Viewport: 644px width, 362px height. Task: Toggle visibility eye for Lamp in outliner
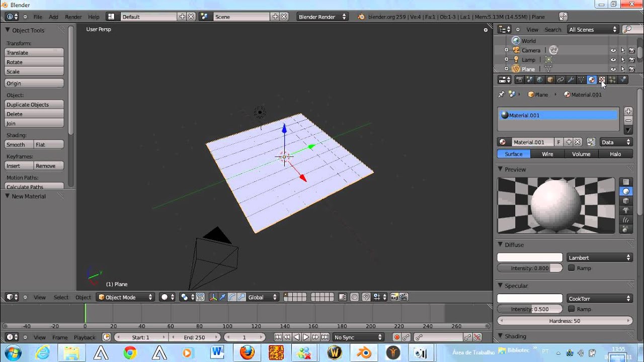[613, 60]
